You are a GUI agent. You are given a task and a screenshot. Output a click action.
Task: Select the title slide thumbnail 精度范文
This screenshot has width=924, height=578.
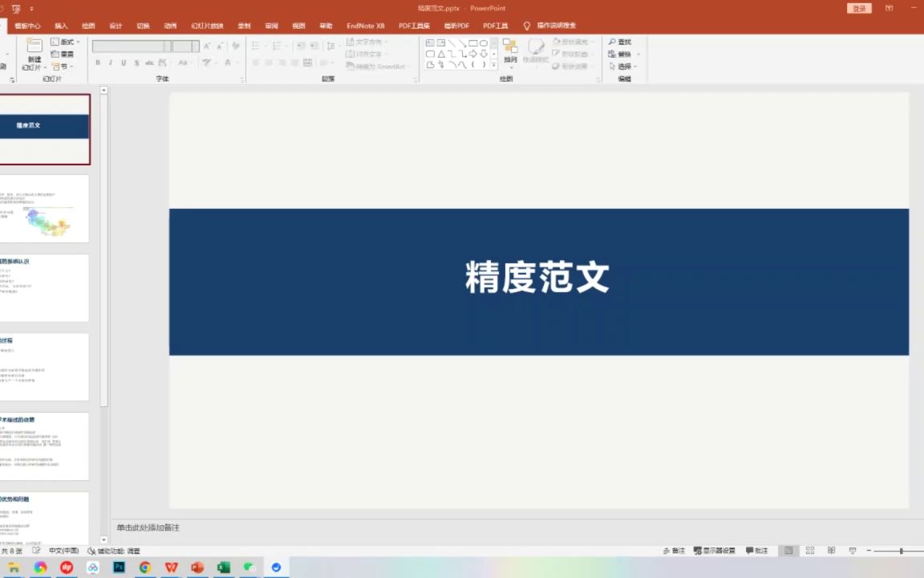pos(45,128)
